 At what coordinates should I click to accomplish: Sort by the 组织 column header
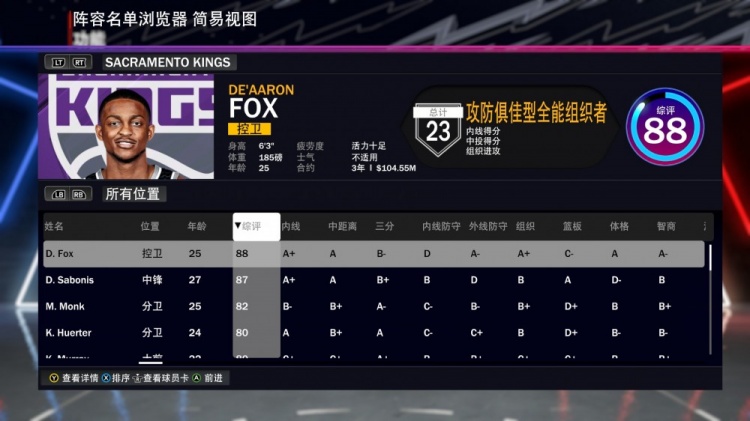525,226
